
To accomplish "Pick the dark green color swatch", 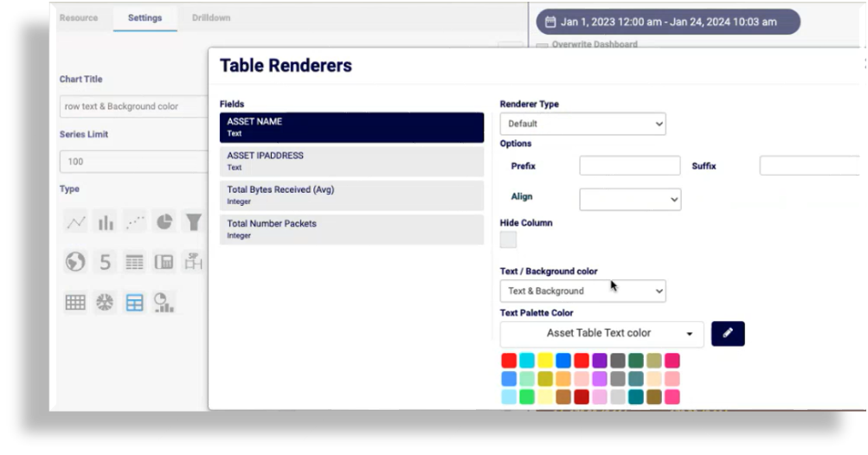I will tap(636, 361).
